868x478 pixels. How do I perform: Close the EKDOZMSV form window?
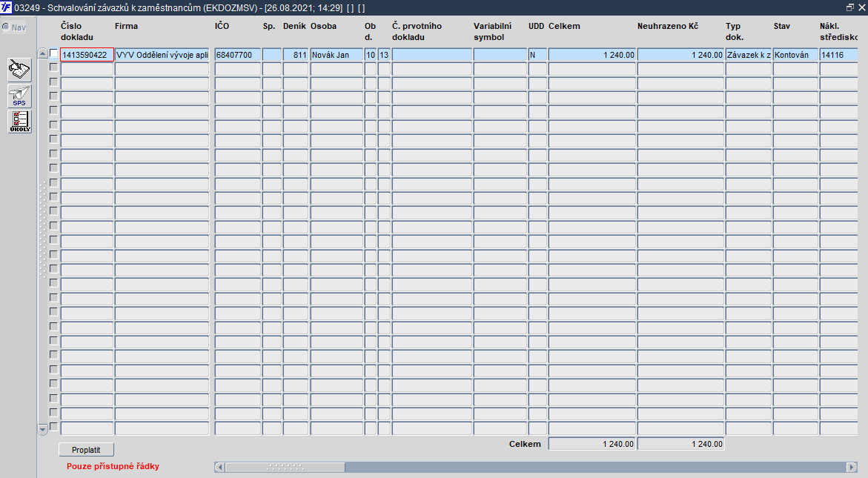862,7
